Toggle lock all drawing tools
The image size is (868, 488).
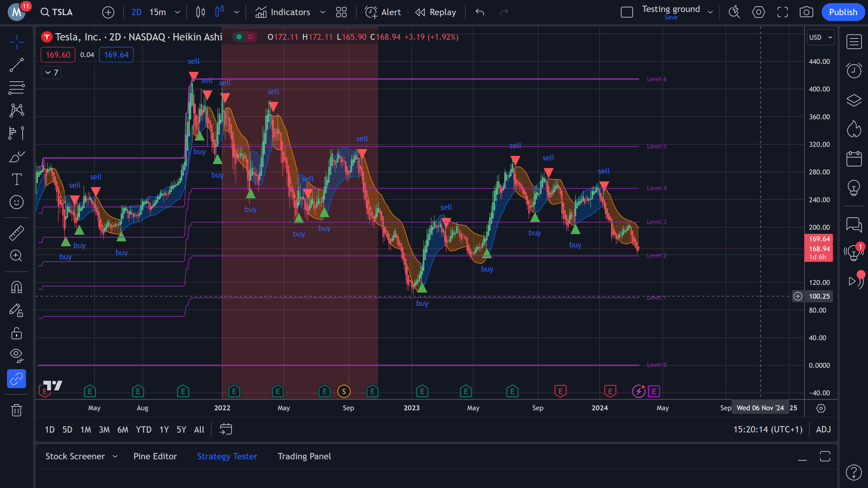coord(17,333)
